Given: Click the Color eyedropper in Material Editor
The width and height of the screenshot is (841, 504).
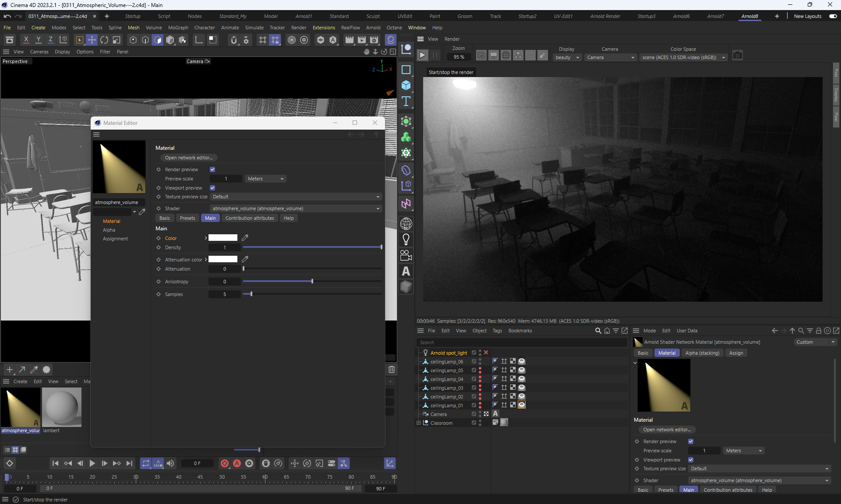Looking at the screenshot, I should click(x=245, y=238).
